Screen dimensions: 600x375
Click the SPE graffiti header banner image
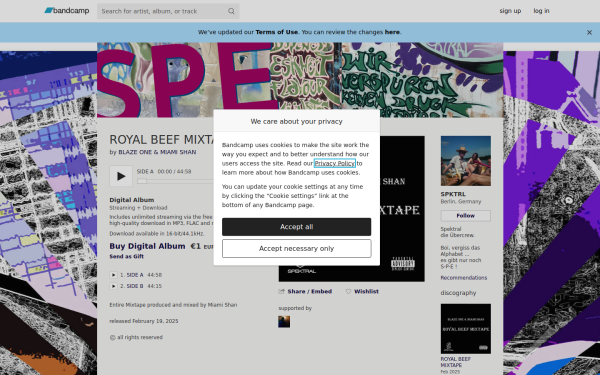300,80
